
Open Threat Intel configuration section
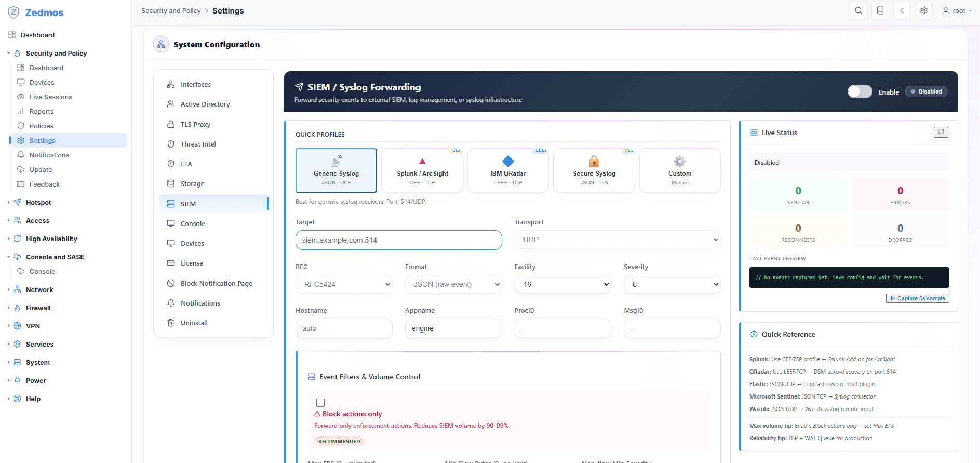(213, 144)
